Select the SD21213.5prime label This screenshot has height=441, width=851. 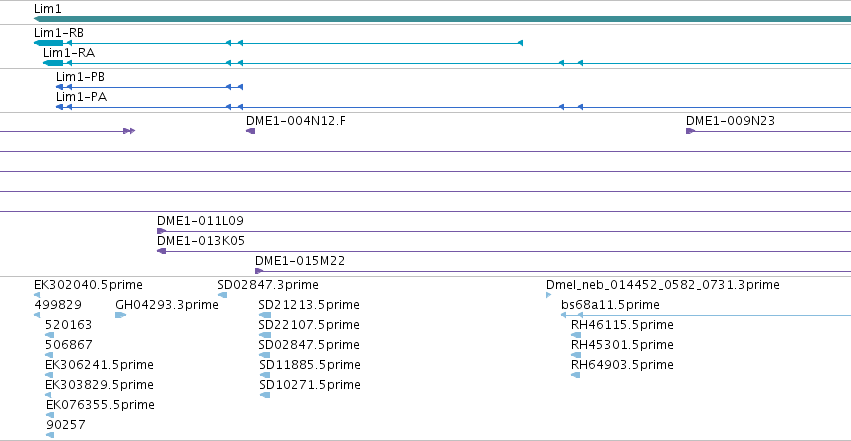tap(309, 305)
